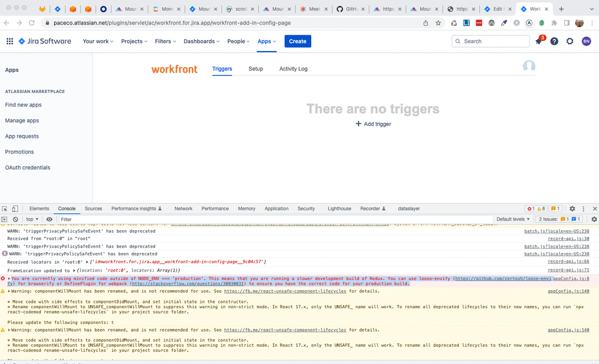
Task: Open the BN profile avatar menu
Action: pos(586,41)
